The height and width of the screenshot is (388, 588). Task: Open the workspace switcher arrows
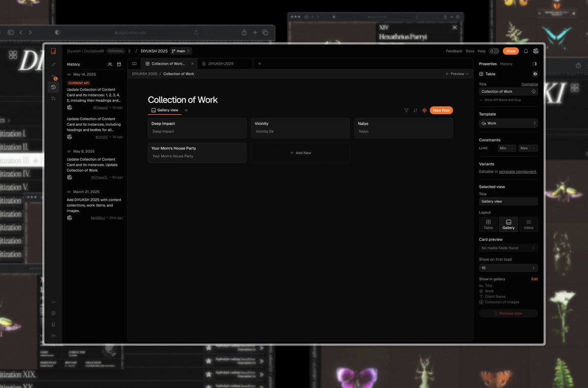click(x=129, y=51)
